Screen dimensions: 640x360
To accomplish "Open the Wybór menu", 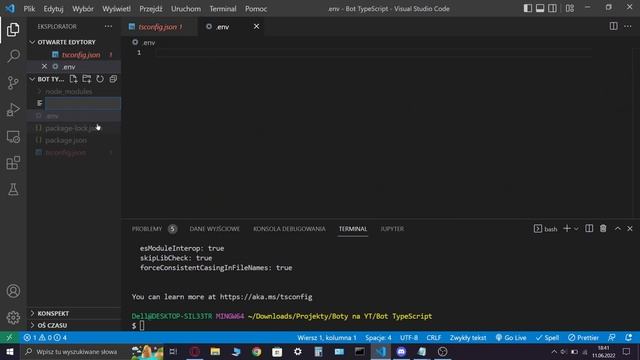I will point(83,9).
